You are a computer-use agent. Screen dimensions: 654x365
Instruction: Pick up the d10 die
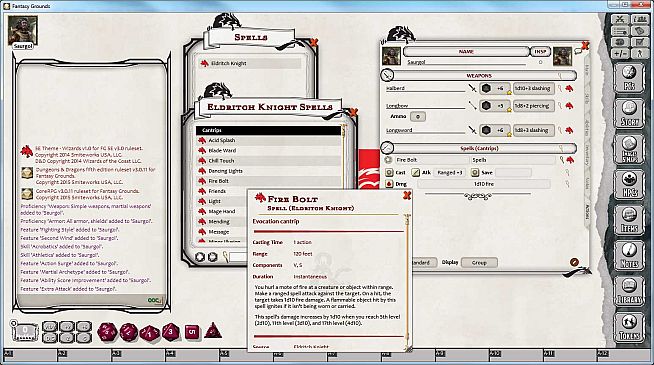pos(149,333)
